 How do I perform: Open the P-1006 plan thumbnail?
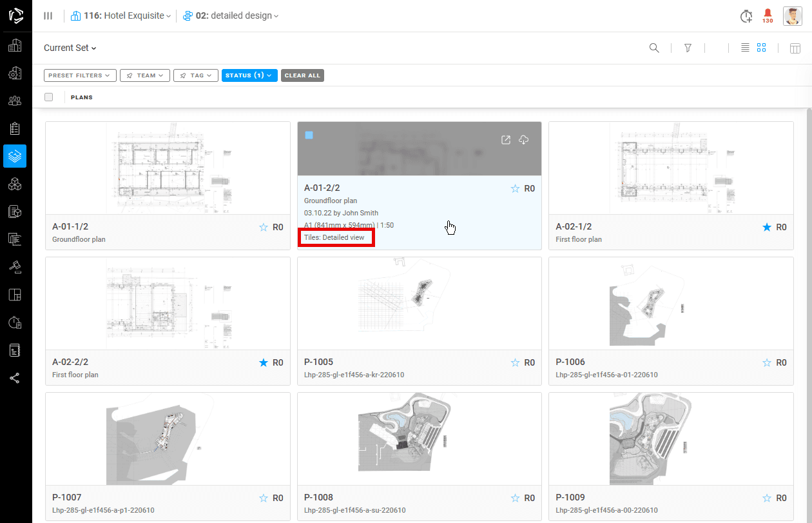pyautogui.click(x=671, y=303)
